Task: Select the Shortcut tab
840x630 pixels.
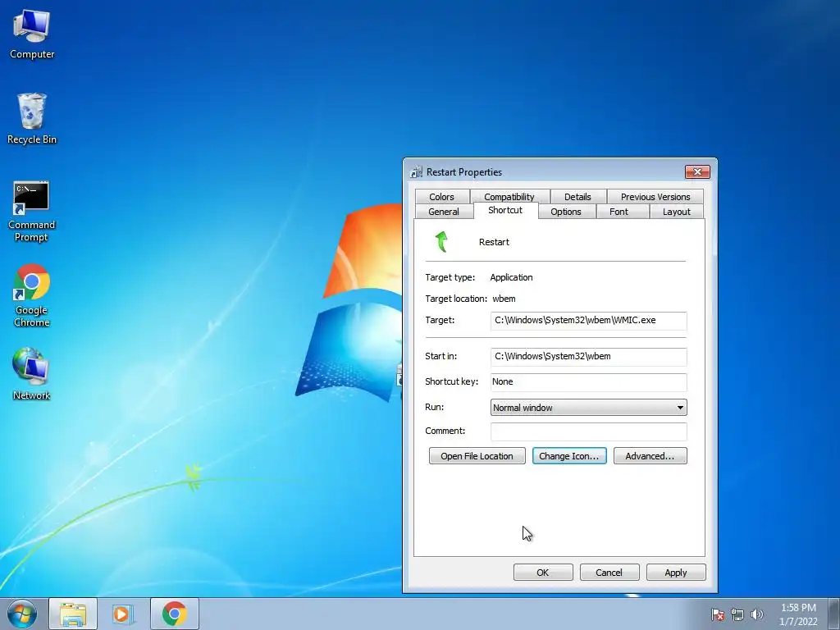Action: [x=505, y=210]
